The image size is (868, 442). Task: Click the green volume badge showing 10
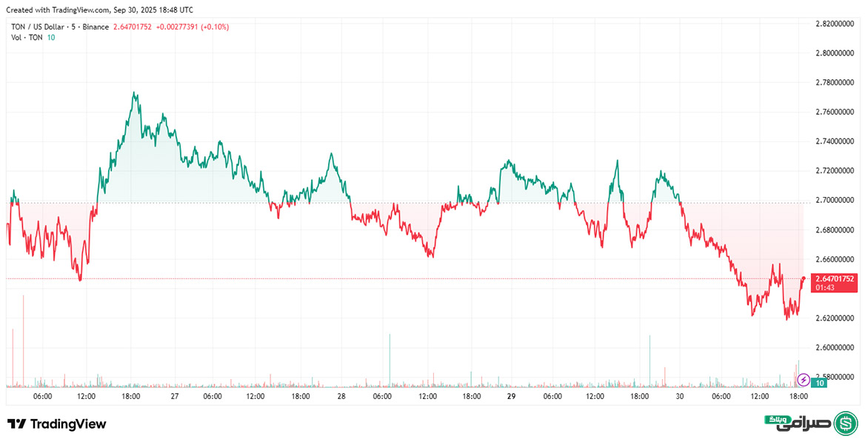point(819,383)
